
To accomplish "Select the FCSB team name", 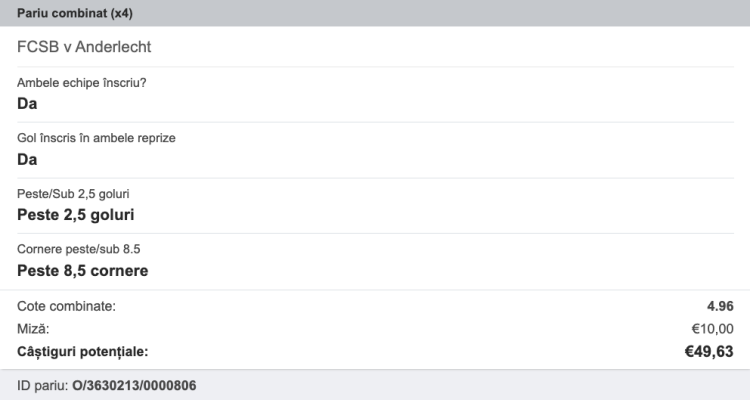I will pos(38,47).
